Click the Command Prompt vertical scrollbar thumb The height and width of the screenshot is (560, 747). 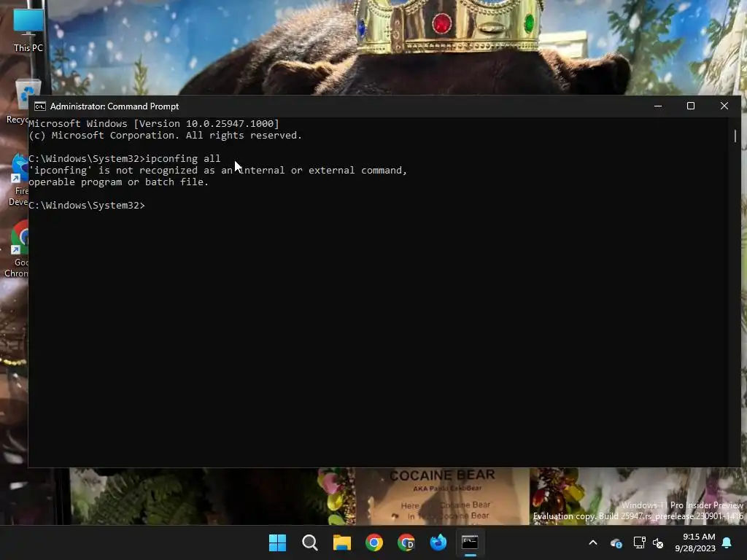click(x=735, y=136)
